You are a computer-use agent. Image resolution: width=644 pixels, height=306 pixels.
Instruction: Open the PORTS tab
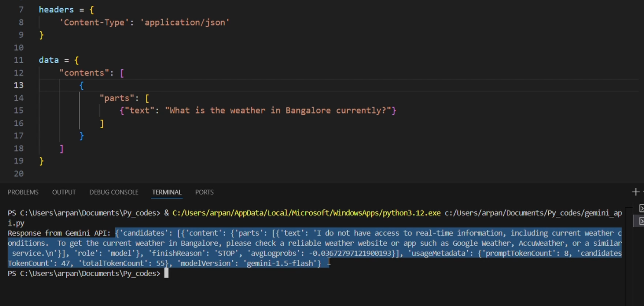(x=204, y=192)
